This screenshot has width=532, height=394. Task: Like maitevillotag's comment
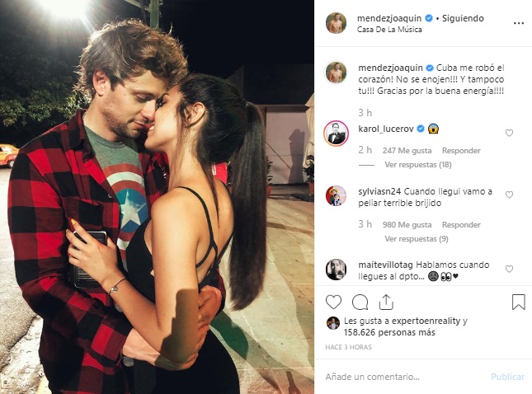click(x=509, y=269)
